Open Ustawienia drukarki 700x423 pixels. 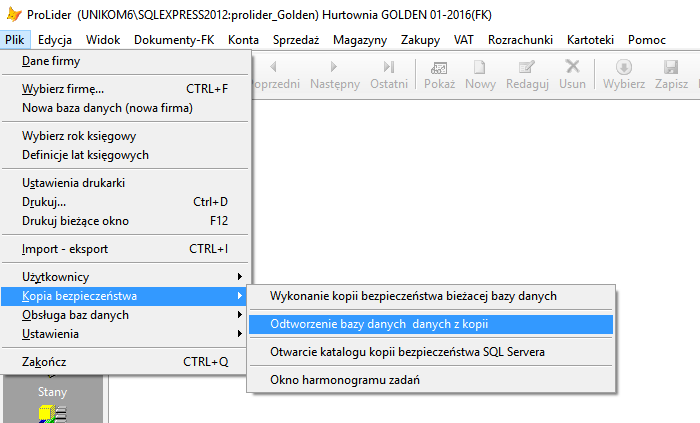pyautogui.click(x=123, y=183)
